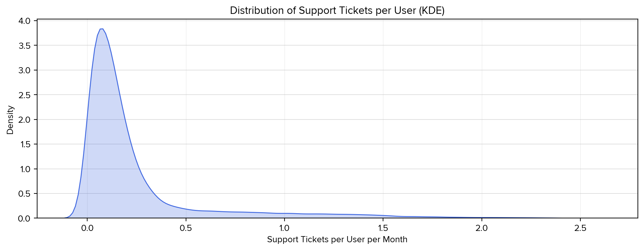Click the chart title text
644x250 pixels.
tap(337, 11)
